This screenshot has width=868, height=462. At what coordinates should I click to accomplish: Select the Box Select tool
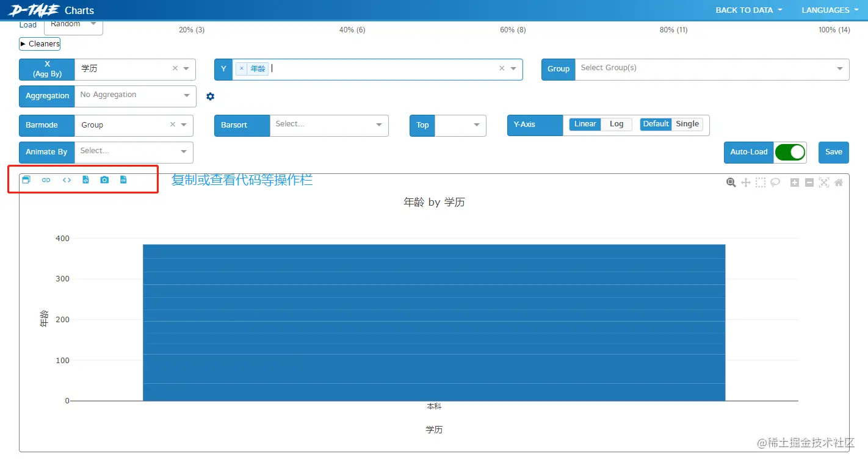pos(760,182)
